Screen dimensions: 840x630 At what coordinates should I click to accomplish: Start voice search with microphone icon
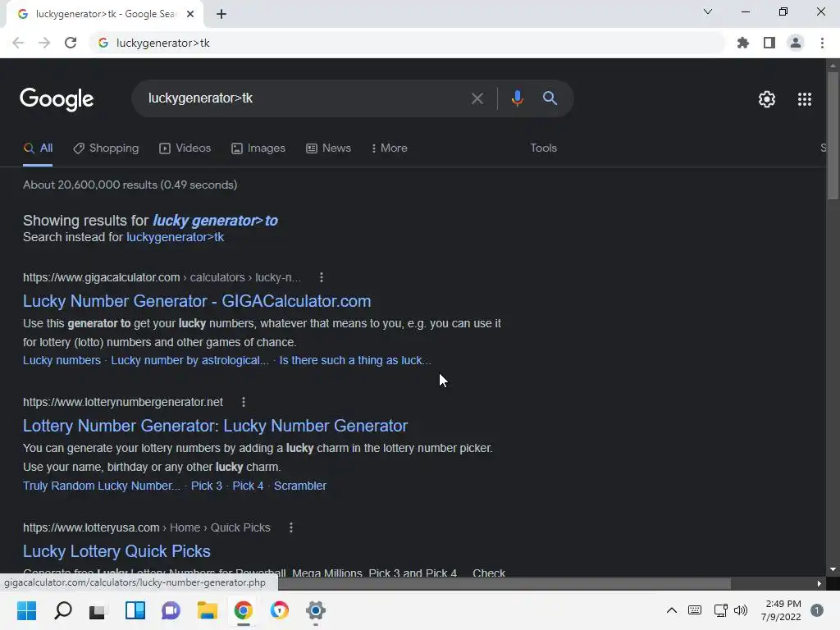click(517, 98)
